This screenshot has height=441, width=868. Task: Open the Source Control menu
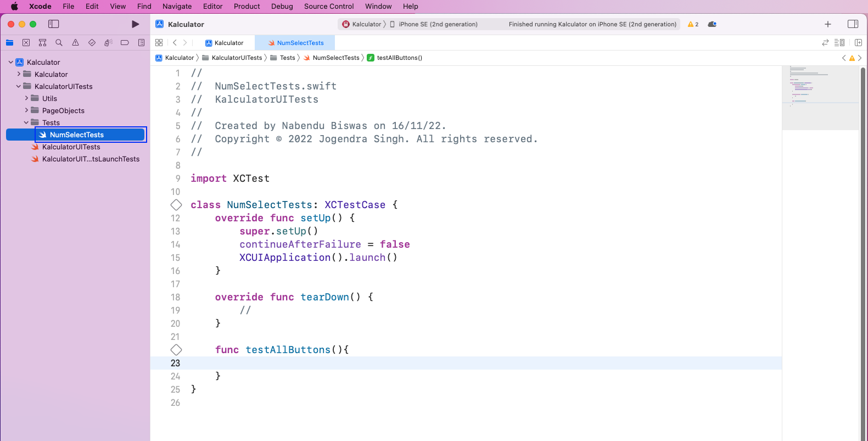(329, 7)
